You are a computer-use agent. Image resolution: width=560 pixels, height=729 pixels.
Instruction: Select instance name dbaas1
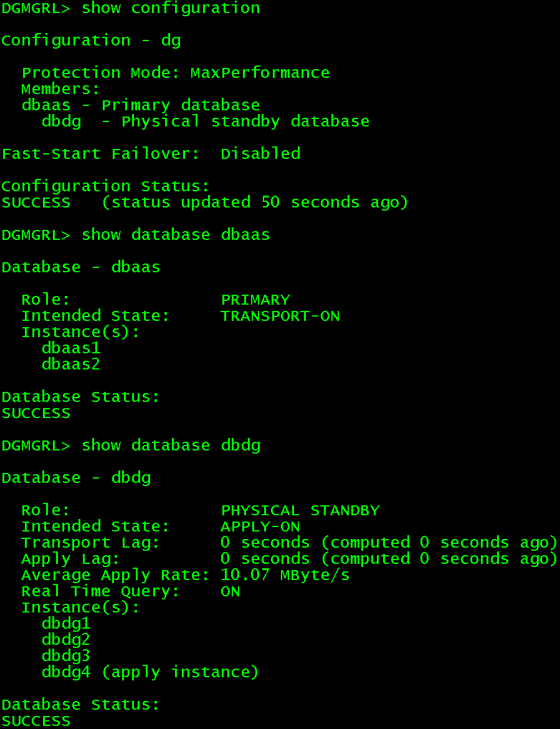pyautogui.click(x=71, y=348)
